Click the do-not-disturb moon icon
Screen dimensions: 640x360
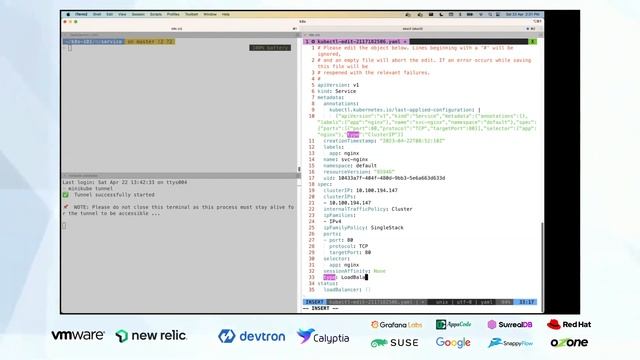tap(441, 14)
